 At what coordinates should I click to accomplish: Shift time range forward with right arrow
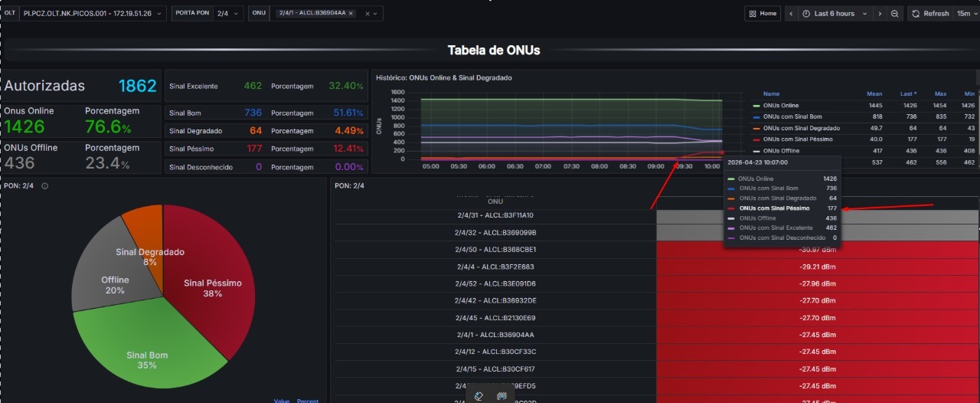tap(880, 13)
